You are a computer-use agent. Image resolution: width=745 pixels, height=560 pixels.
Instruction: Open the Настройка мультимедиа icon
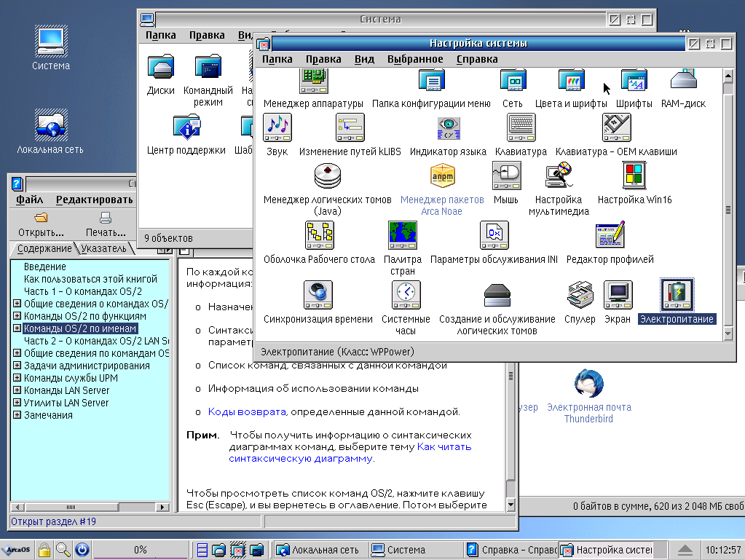[x=559, y=176]
